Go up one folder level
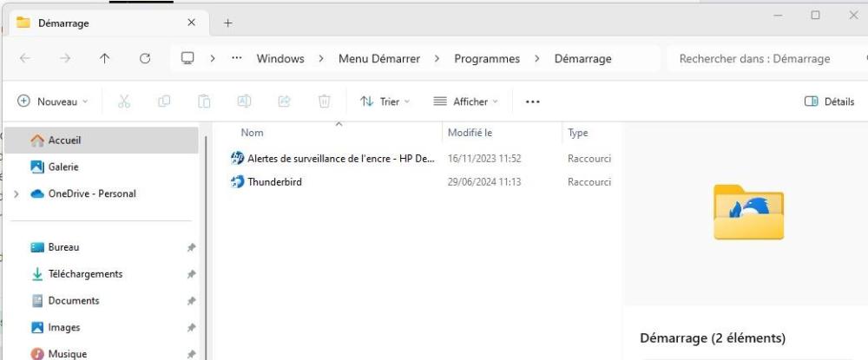 pos(105,58)
